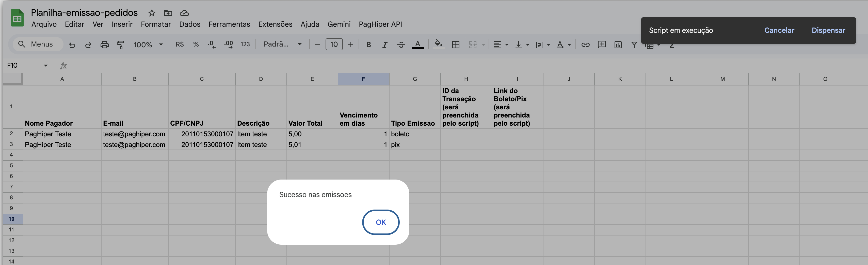The image size is (868, 265).
Task: Click OK in the Sucesso nas emissoes dialog
Action: click(381, 222)
